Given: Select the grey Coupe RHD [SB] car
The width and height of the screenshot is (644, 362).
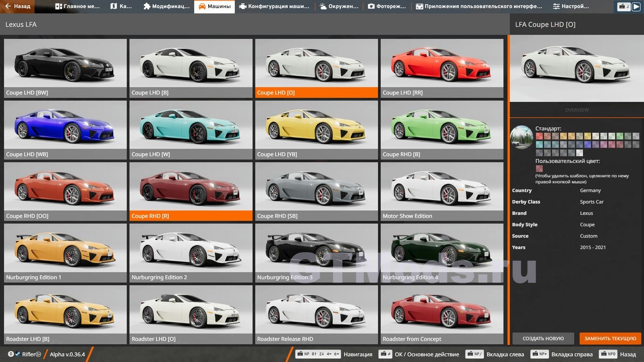Looking at the screenshot, I should pyautogui.click(x=316, y=191).
